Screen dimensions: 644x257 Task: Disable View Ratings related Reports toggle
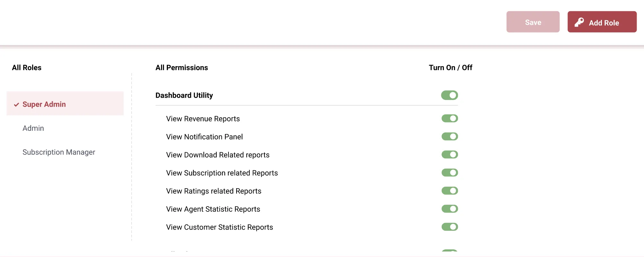tap(449, 191)
